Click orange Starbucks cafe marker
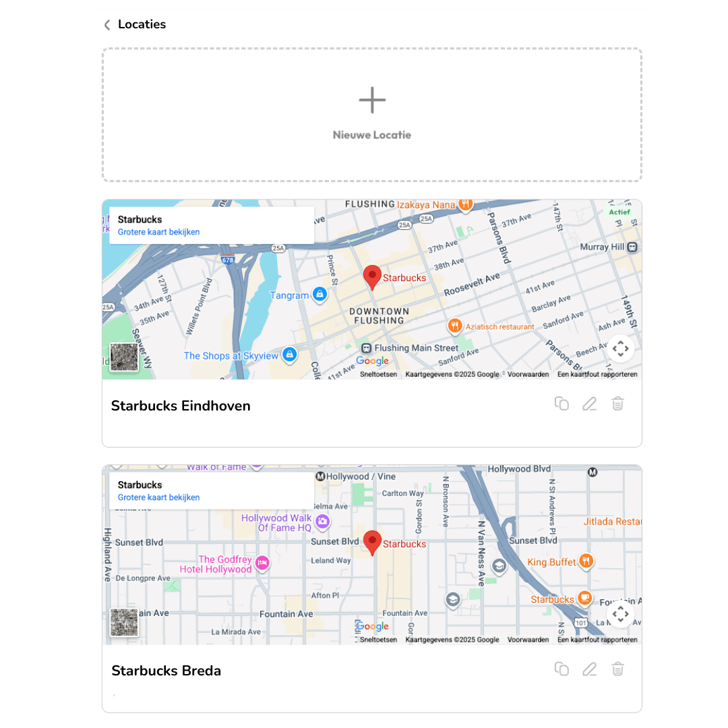Screen dimensions: 728x728 point(585,597)
